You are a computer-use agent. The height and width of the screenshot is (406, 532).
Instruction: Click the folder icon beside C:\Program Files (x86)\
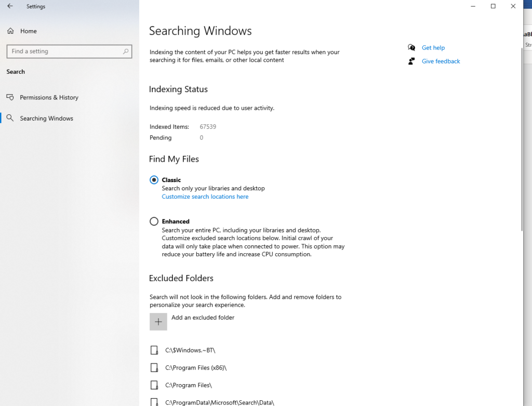coord(154,367)
